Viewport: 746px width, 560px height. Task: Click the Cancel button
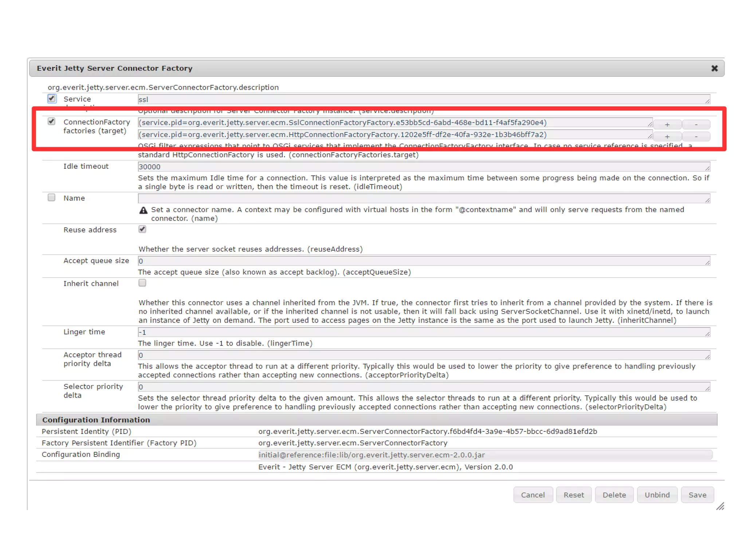coord(533,495)
